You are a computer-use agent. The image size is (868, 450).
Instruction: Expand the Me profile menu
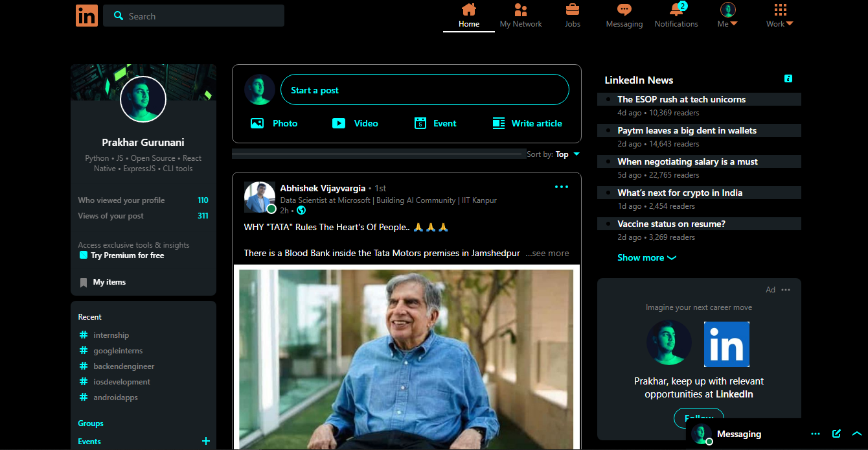[728, 16]
